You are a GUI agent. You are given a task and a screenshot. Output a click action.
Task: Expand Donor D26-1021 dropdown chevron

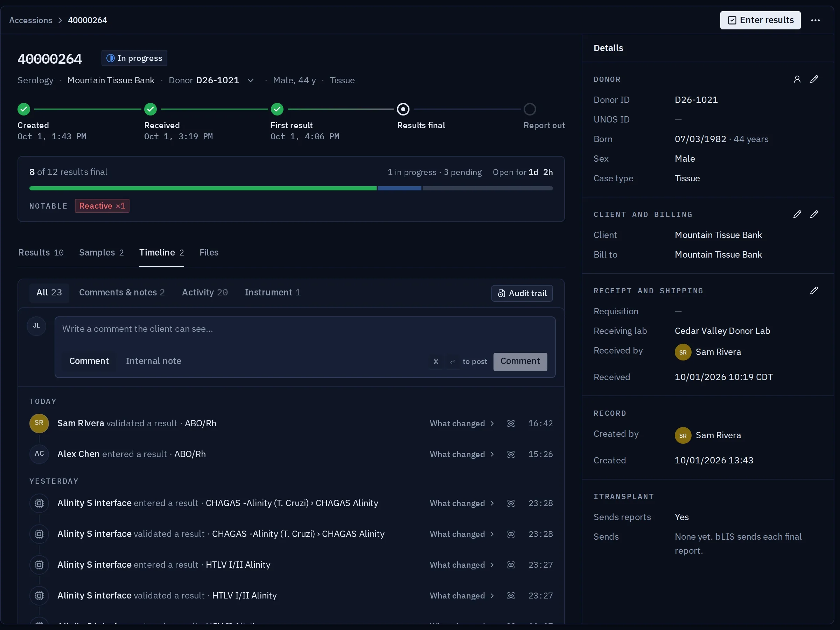click(251, 80)
